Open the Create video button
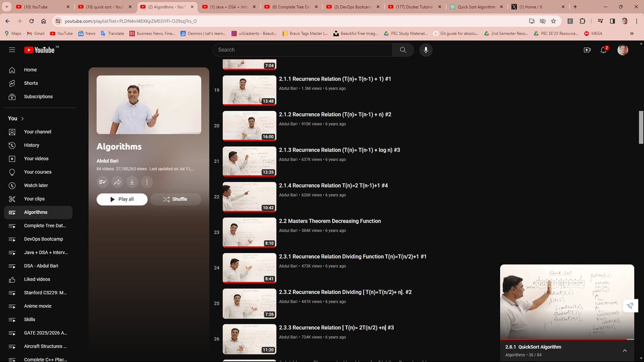Screen dimensions: 644x362 point(587,50)
